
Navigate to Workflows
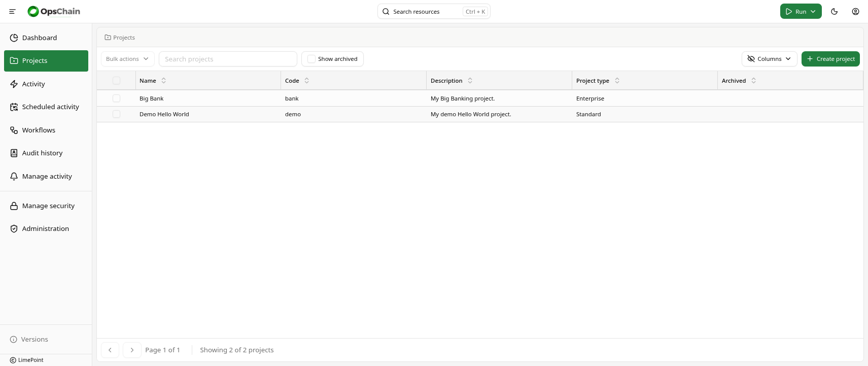tap(46, 130)
